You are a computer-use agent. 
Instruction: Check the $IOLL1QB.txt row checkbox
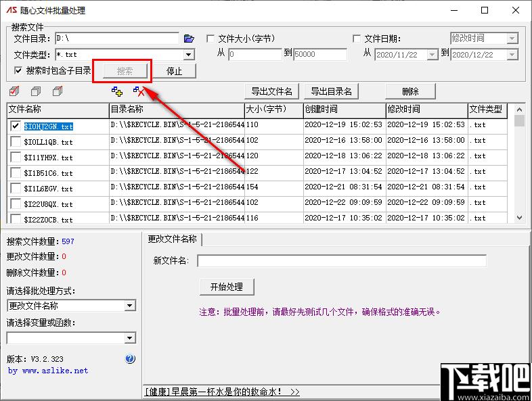pyautogui.click(x=16, y=141)
